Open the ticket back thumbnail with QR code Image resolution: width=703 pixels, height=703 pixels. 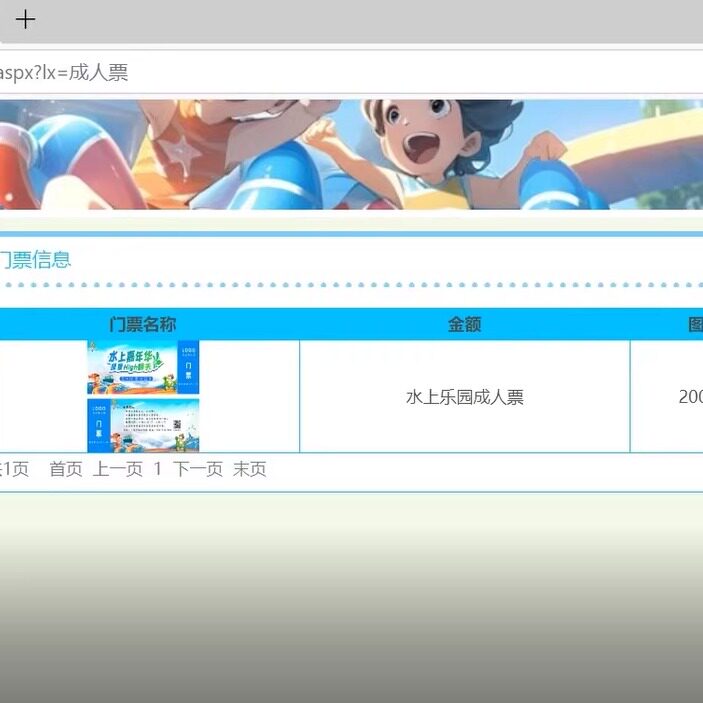(143, 425)
